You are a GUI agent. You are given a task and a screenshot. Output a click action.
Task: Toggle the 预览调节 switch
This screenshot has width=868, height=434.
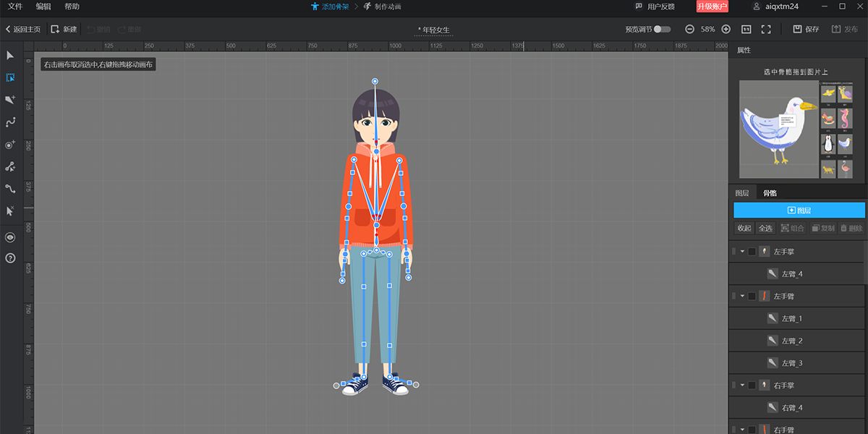662,30
